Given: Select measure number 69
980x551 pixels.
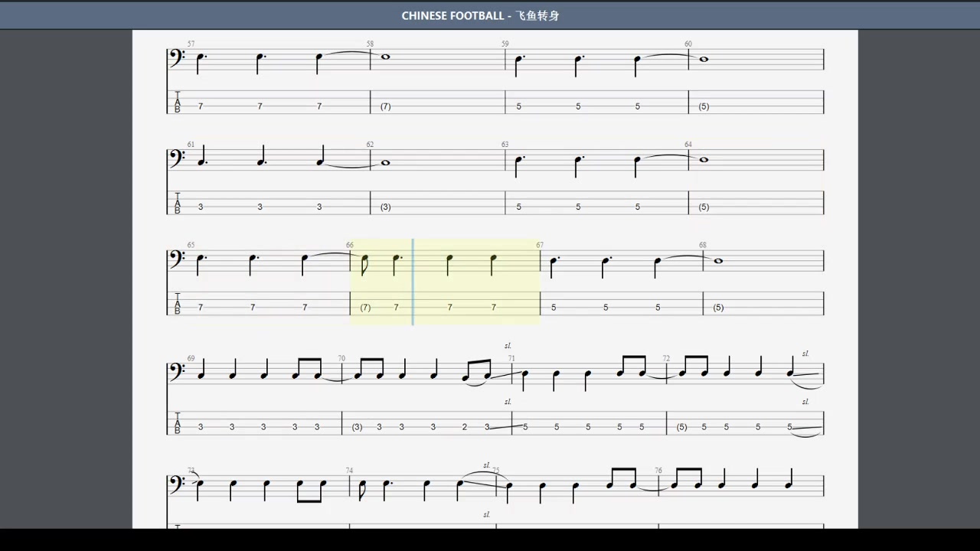Looking at the screenshot, I should (191, 358).
